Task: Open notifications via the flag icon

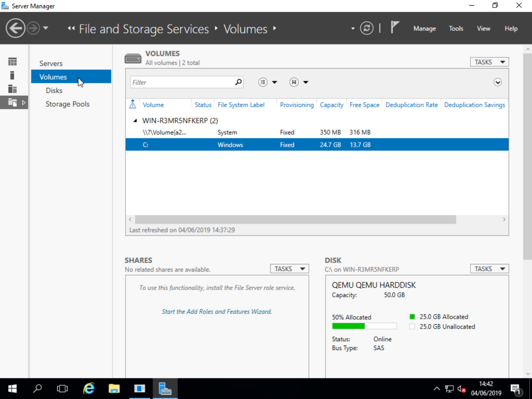Action: coord(395,27)
